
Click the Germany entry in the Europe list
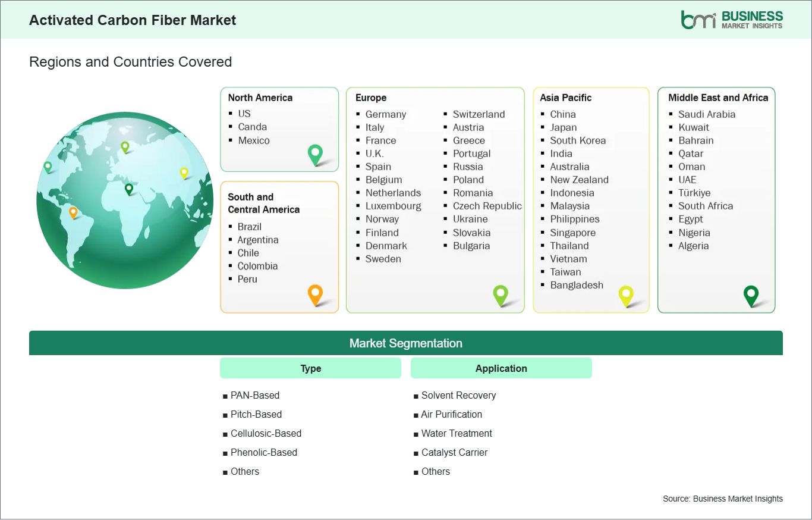click(386, 114)
